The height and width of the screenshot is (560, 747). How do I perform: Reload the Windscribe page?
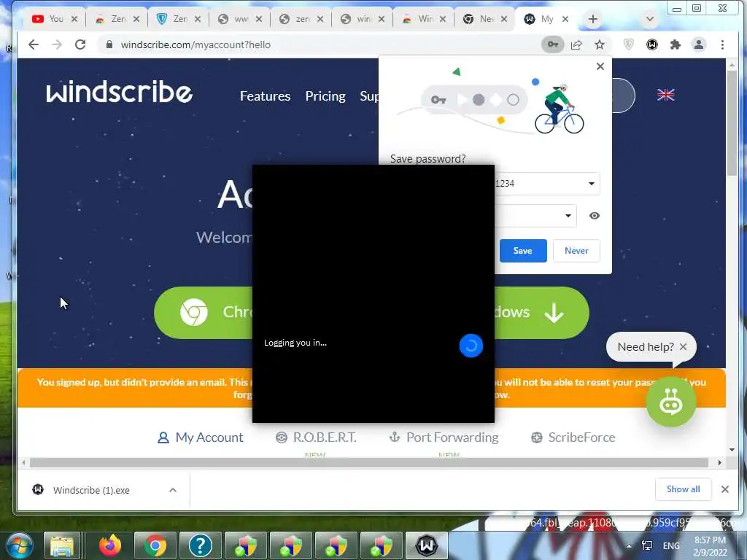click(80, 44)
